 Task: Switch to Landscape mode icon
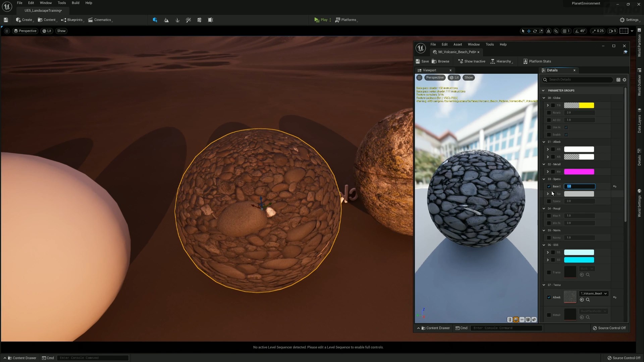coord(166,20)
